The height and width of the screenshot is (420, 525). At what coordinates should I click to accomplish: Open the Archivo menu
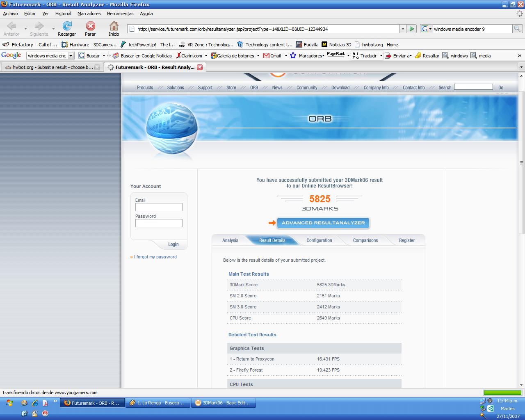tap(11, 14)
